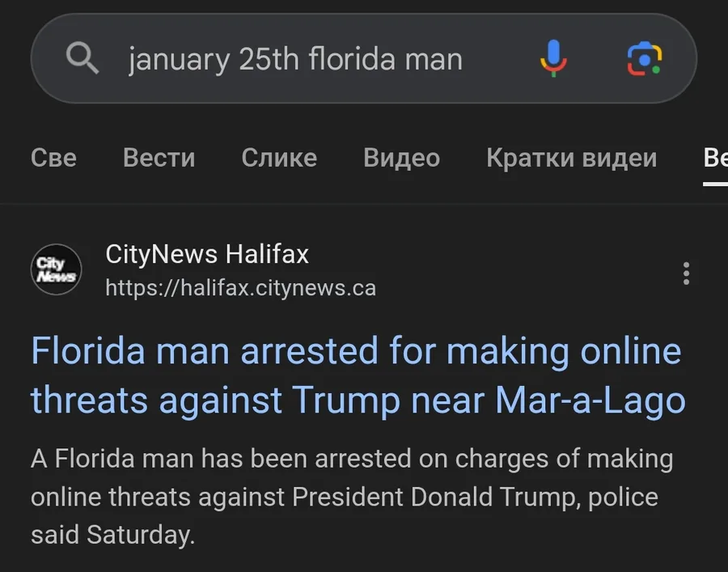728x572 pixels.
Task: Click the halifax.citynews.ca URL
Action: [240, 288]
